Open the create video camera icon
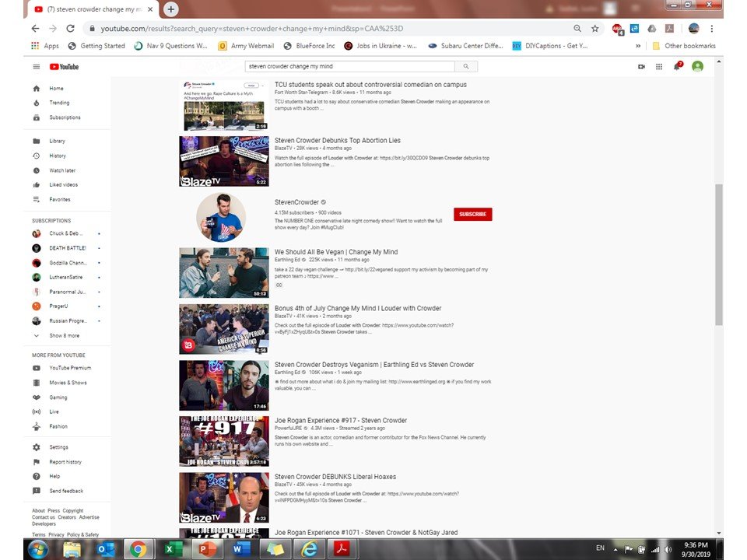 (641, 67)
